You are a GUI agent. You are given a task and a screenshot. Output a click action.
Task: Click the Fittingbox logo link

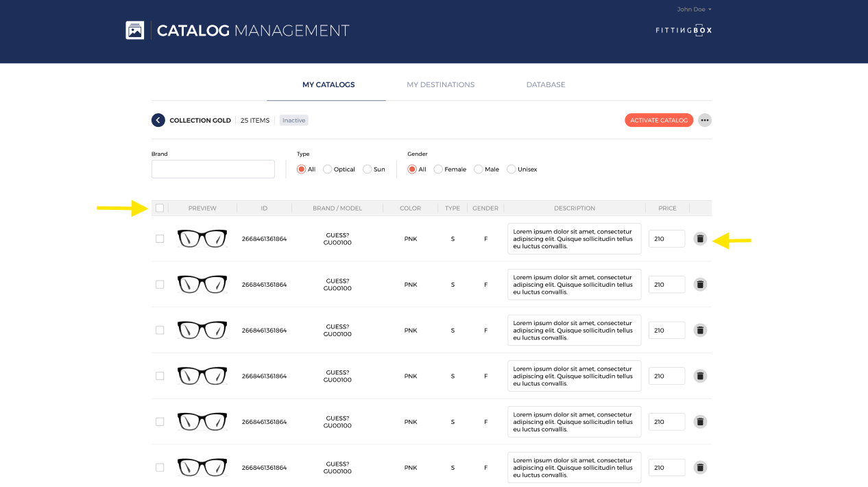684,30
